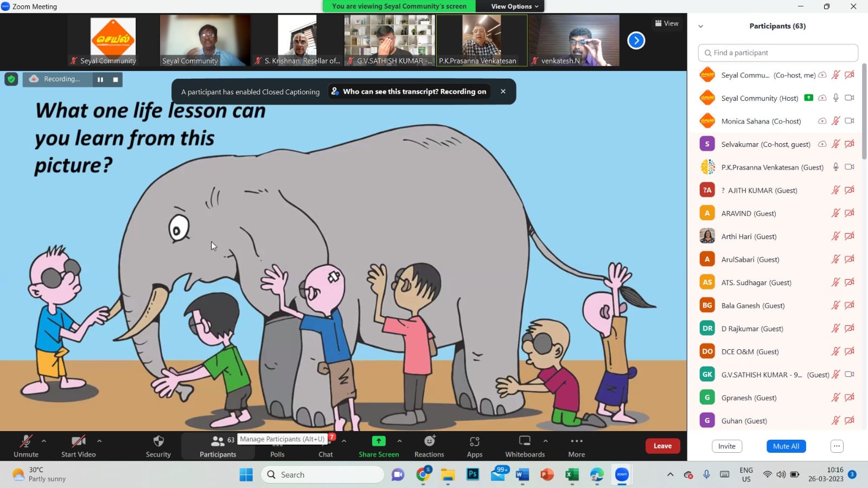
Task: Open the View layout menu
Action: (x=667, y=23)
